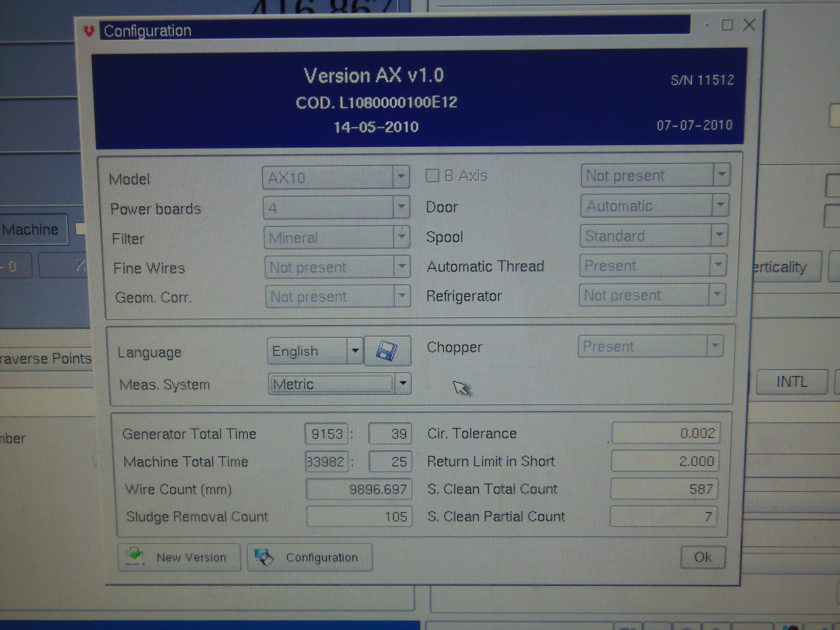
Task: Click the Ok button
Action: [703, 557]
